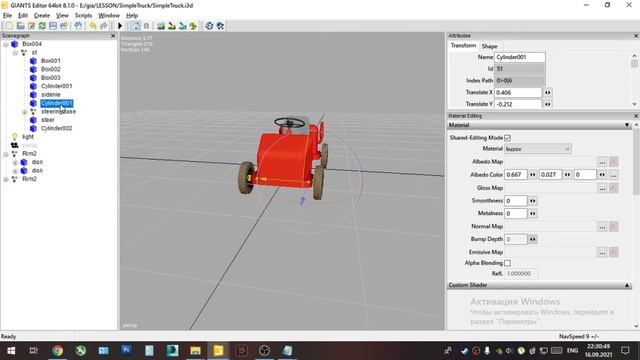Viewport: 640px width, 360px height.
Task: Select the light node
Action: (x=28, y=136)
